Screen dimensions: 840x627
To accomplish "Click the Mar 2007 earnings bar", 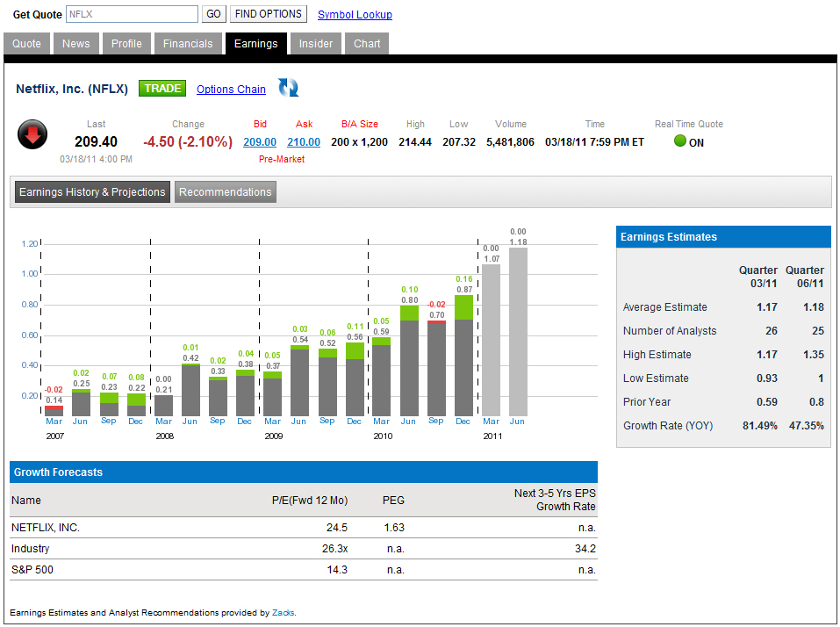I will pyautogui.click(x=54, y=411).
